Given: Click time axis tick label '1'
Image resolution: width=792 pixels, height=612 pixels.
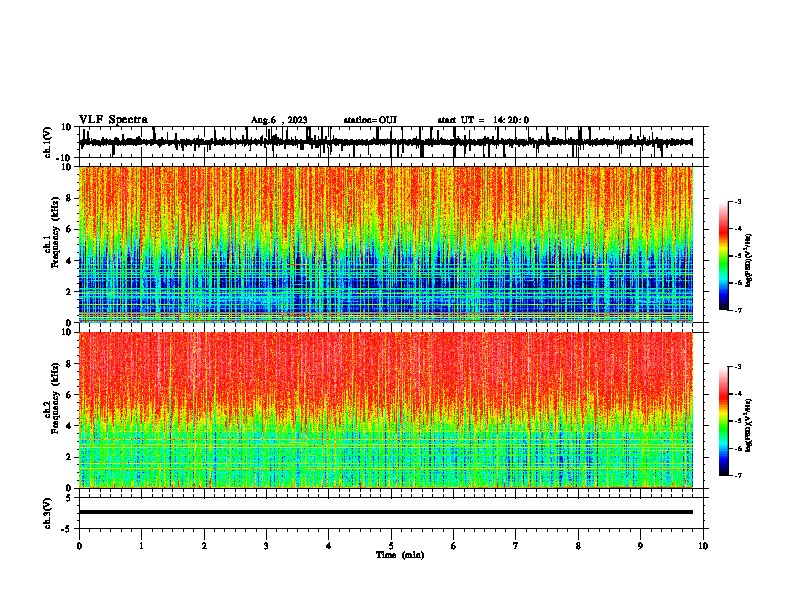Looking at the screenshot, I should pos(141,546).
